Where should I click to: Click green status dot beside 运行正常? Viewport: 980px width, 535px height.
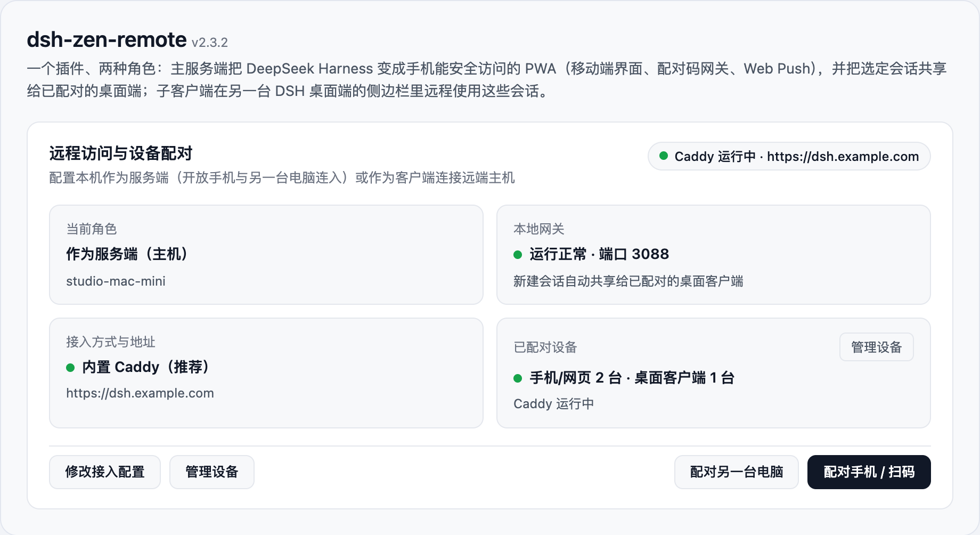click(x=518, y=255)
